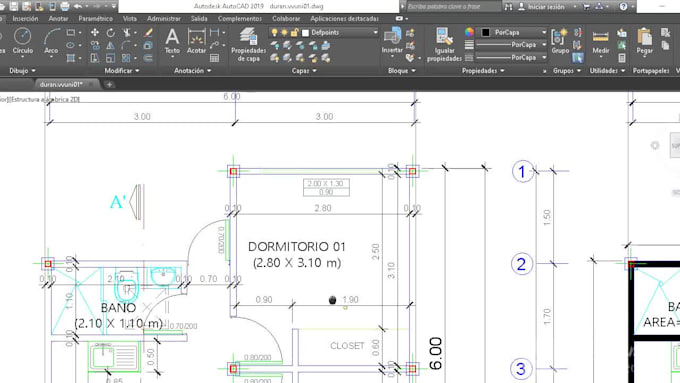Expand the Dibujo panel
The image size is (680, 383).
click(x=23, y=70)
